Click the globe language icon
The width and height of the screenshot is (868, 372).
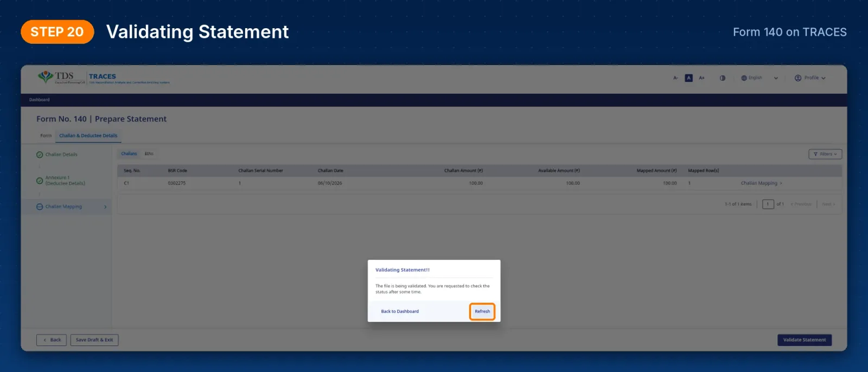point(744,78)
